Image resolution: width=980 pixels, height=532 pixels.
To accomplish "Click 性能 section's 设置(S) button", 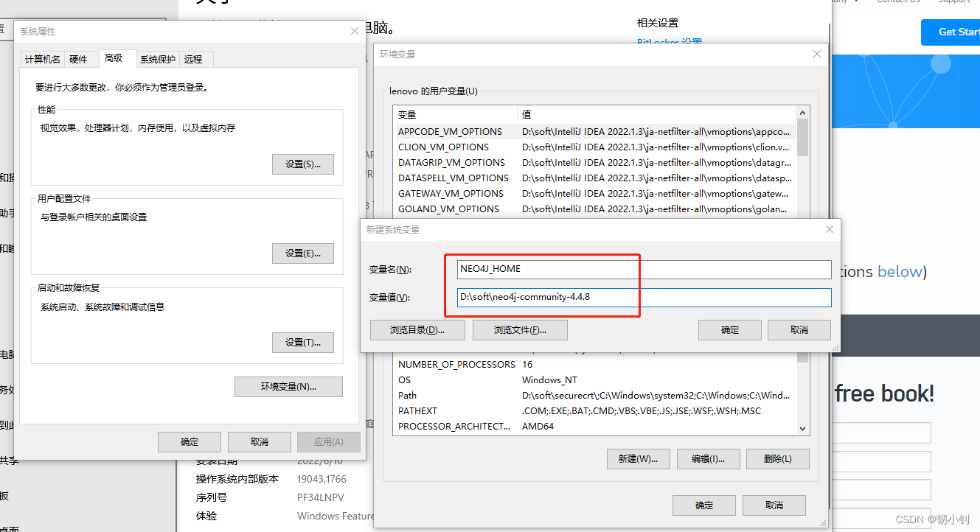I will [303, 164].
